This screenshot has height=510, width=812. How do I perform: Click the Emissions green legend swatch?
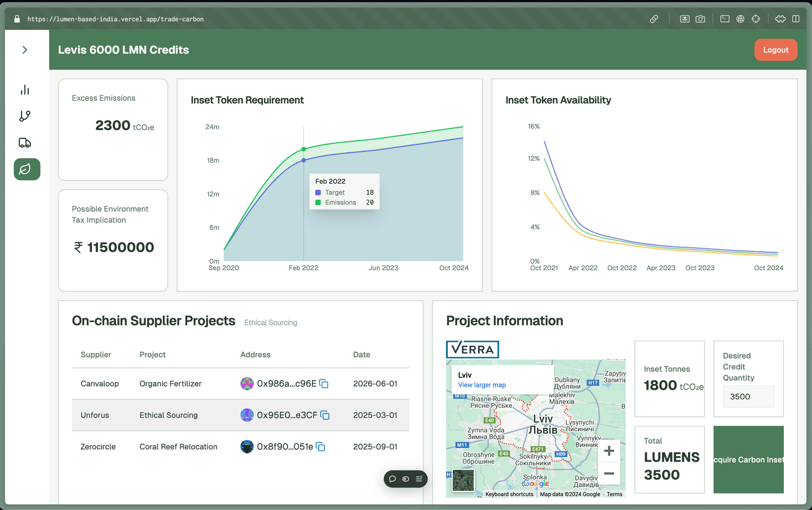(x=318, y=203)
